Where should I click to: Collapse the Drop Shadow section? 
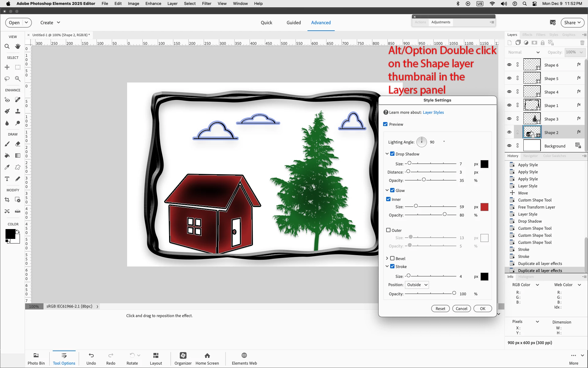pos(387,154)
